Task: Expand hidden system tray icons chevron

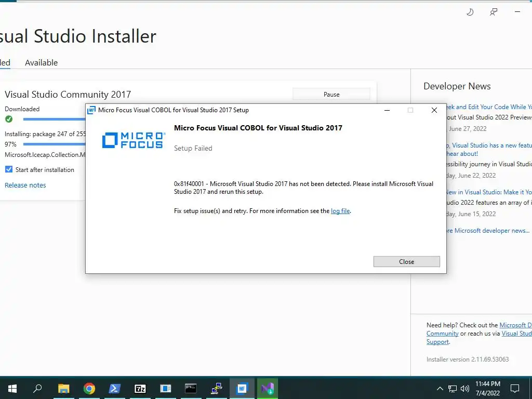Action: 440,389
